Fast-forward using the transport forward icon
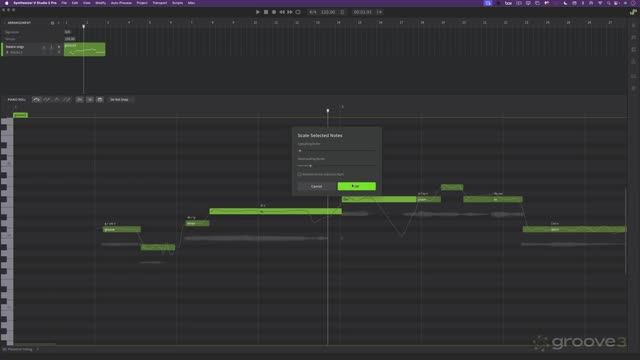 (290, 12)
